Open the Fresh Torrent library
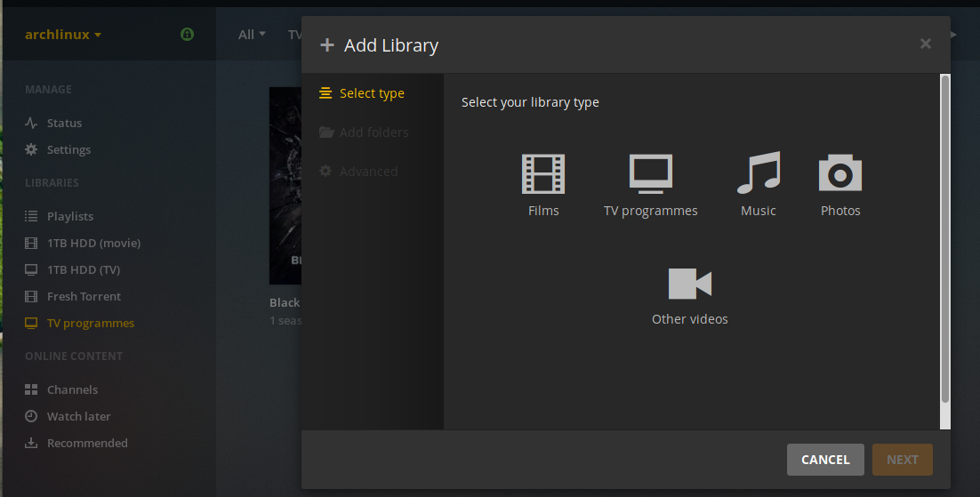Viewport: 980px width, 497px height. click(x=83, y=297)
